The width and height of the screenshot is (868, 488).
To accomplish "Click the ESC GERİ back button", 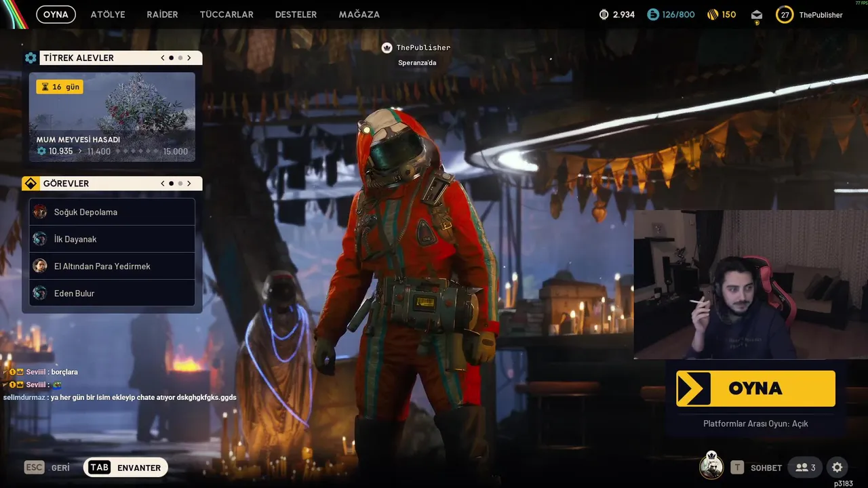I will coord(47,468).
